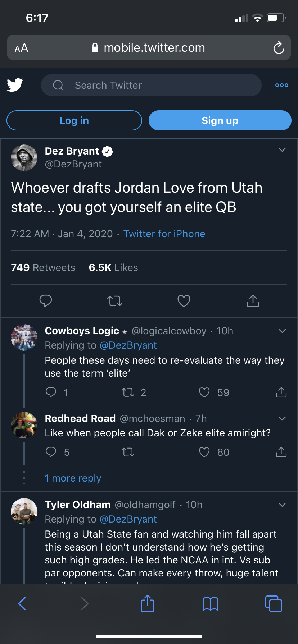Viewport: 298px width, 644px height.
Task: Tap the Twitter bird home logo
Action: [x=15, y=85]
